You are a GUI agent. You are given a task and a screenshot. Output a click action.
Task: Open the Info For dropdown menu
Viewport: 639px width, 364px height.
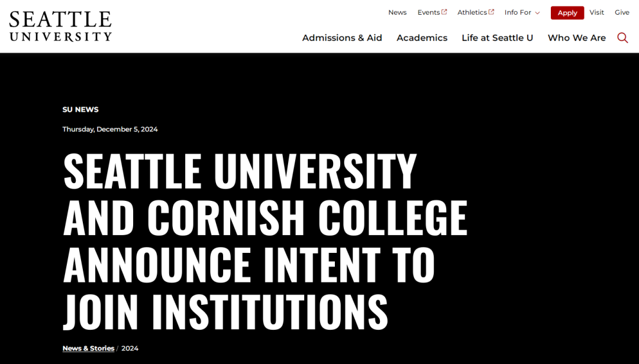522,12
